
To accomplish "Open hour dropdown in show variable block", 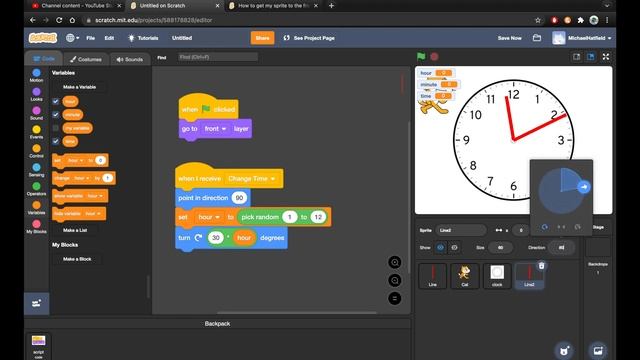I will click(95, 196).
